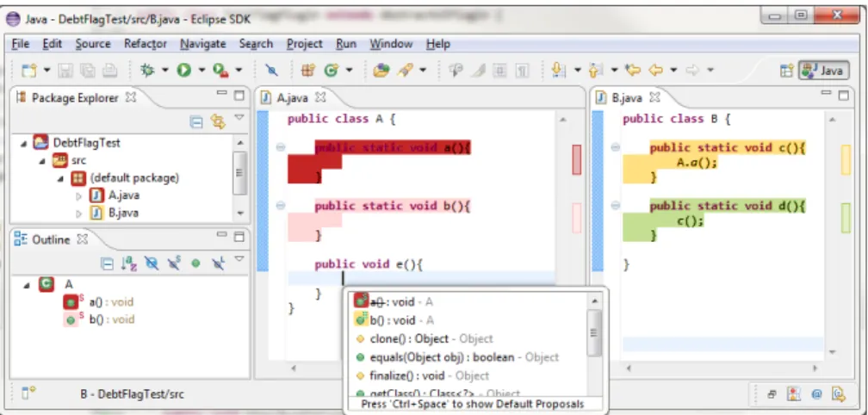
Task: Select b() : void in Outline
Action: tap(98, 319)
